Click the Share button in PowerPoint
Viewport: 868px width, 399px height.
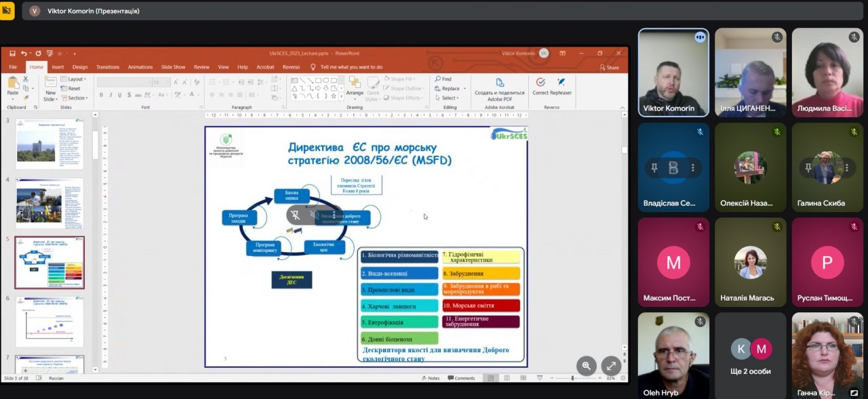[609, 67]
